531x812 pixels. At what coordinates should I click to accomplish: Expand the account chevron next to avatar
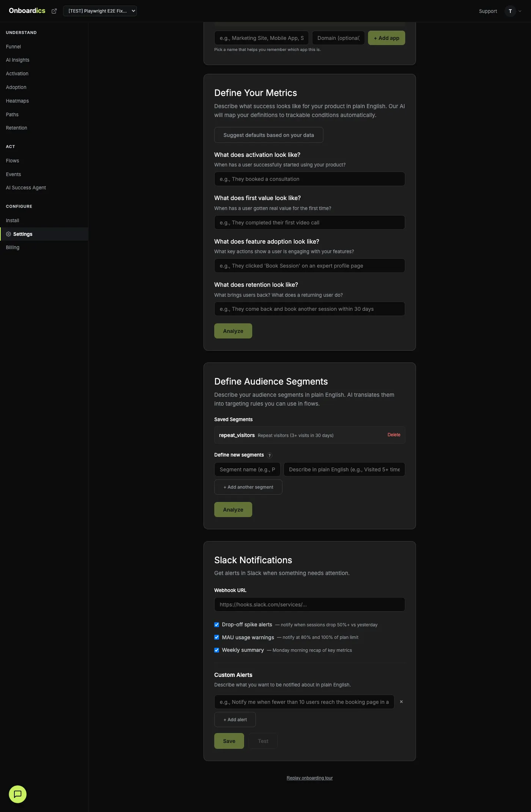(x=520, y=11)
